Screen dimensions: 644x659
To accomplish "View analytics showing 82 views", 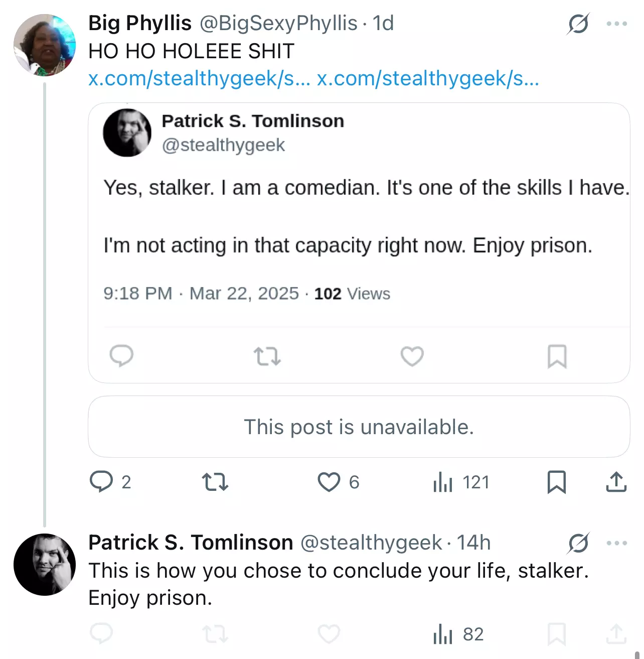I will (458, 634).
